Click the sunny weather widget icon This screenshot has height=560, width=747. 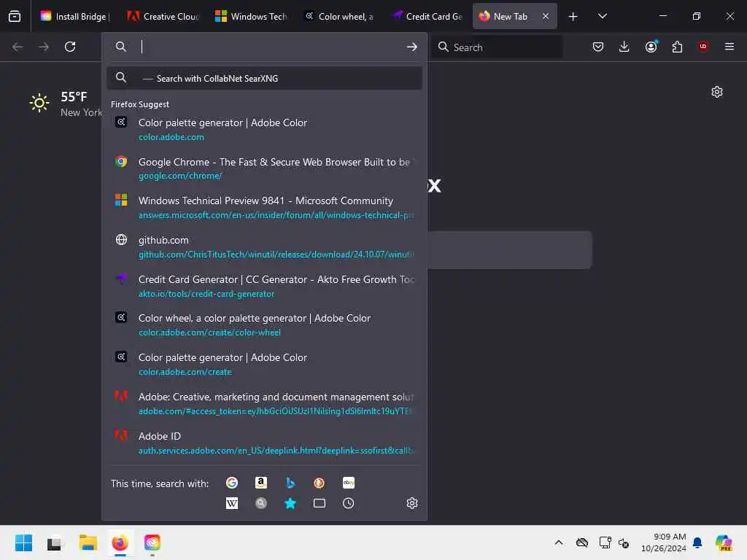[x=39, y=103]
